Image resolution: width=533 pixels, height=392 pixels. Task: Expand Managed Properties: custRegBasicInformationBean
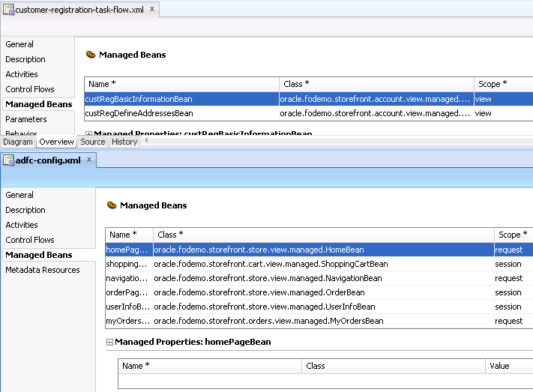pos(88,133)
